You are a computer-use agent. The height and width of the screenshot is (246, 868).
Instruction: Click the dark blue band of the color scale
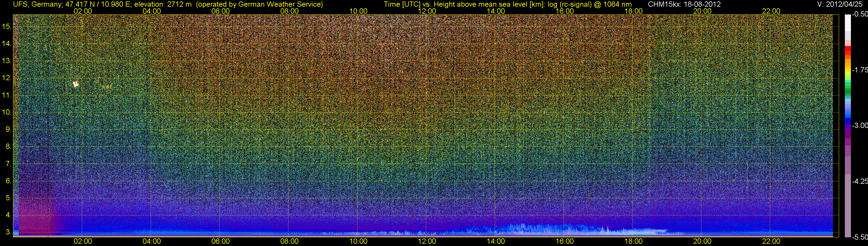[848, 121]
